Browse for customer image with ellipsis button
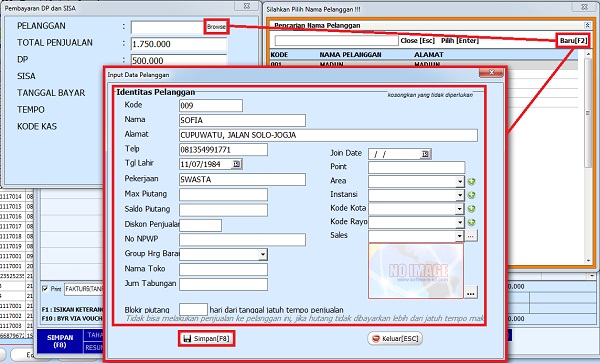Screen dimensions: 600x363 471,293
